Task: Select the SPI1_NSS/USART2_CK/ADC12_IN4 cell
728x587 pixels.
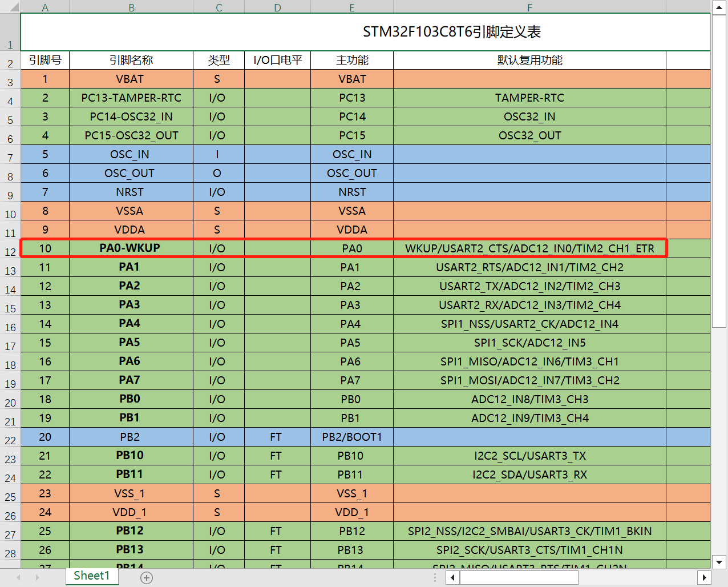Action: pyautogui.click(x=529, y=324)
